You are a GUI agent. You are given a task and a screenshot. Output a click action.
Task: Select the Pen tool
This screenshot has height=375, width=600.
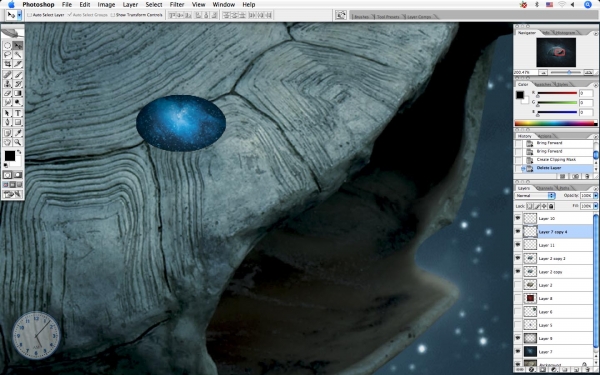tap(7, 122)
